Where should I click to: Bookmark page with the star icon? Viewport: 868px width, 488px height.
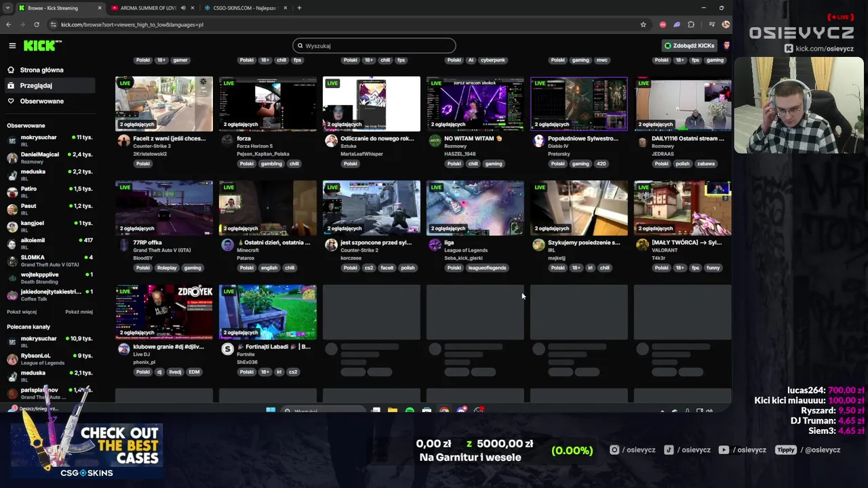(x=643, y=24)
